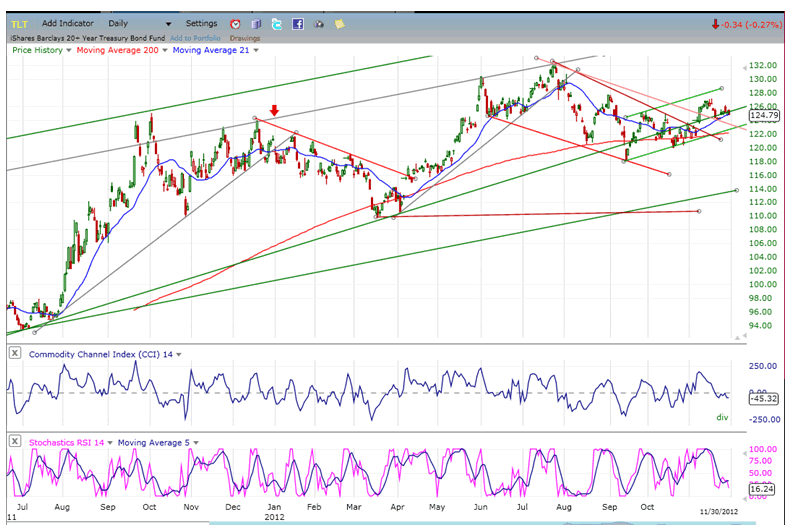Click the red down arrow chart marker

click(x=275, y=111)
